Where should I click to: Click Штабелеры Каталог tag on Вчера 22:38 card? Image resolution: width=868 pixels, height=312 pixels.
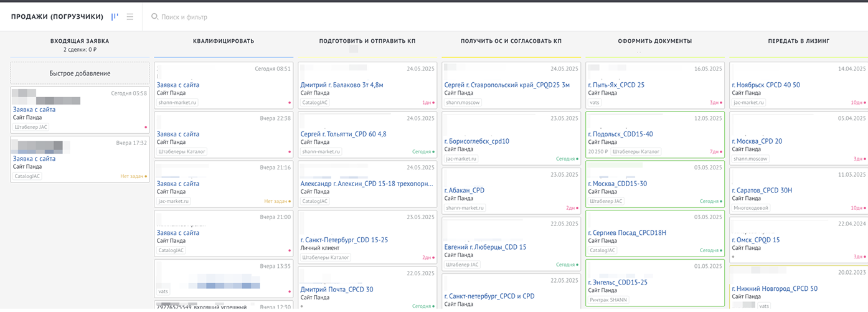pos(182,151)
